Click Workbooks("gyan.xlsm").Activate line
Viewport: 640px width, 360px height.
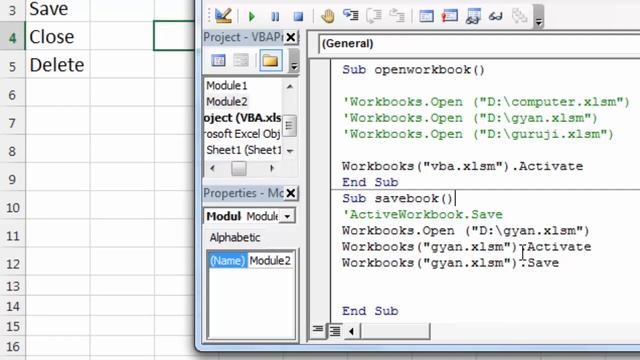[467, 247]
